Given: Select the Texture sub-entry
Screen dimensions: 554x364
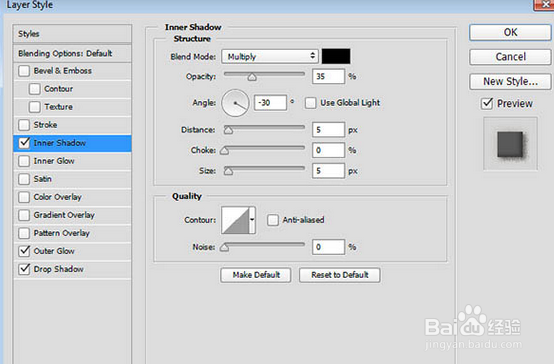Looking at the screenshot, I should [x=59, y=107].
